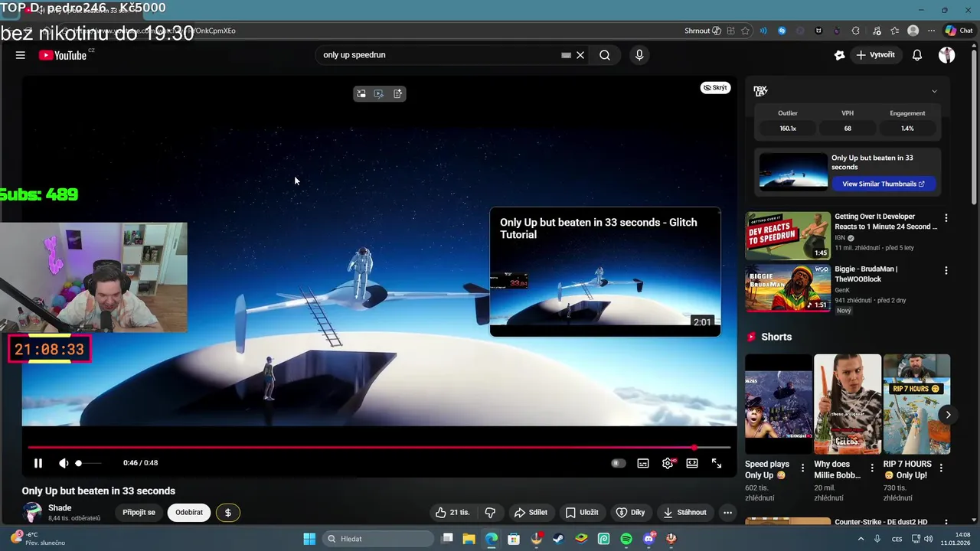Open Steam from the taskbar
The image size is (980, 551).
(x=558, y=539)
